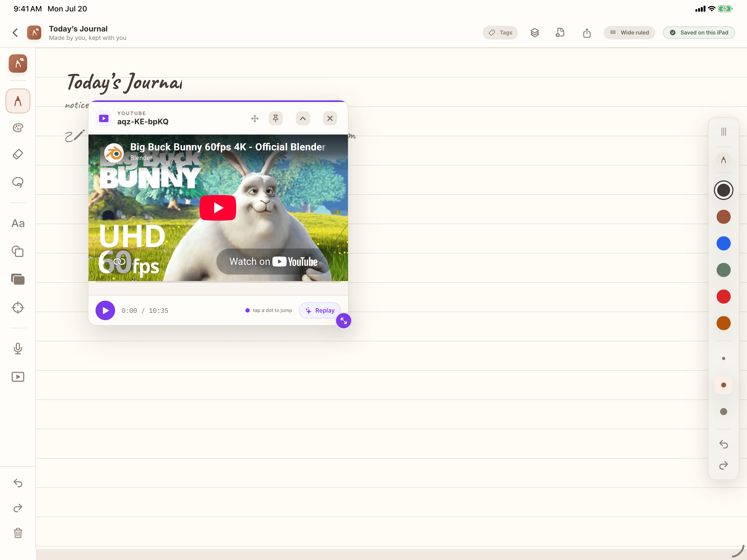Play the Big Buck Bunny video with red button
747x560 pixels.
pyautogui.click(x=218, y=208)
